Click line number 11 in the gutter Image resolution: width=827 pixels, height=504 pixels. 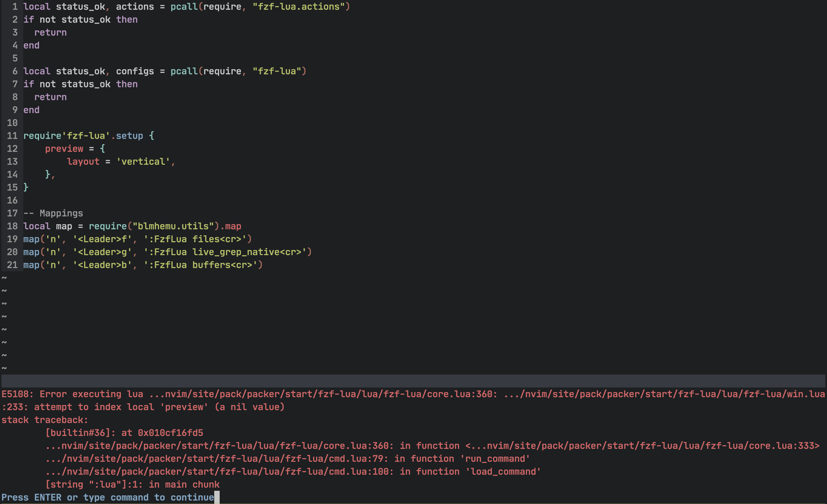pos(12,135)
